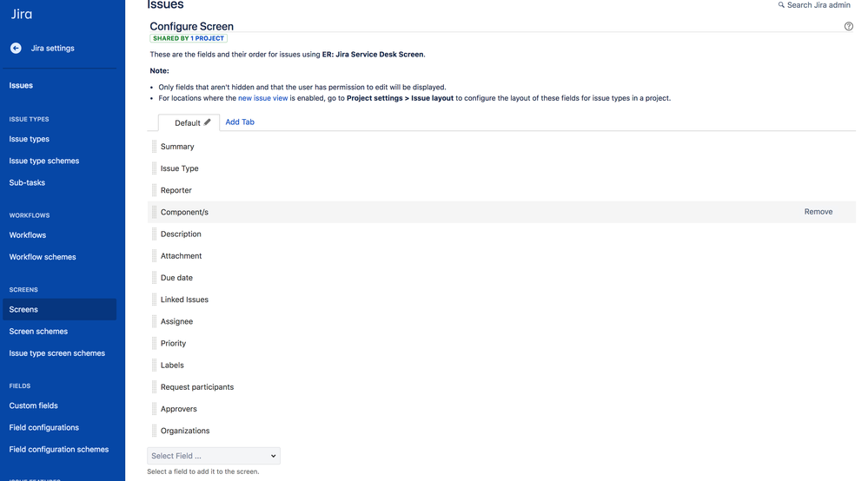Image resolution: width=868 pixels, height=481 pixels.
Task: Select the Component/s field row
Action: point(501,212)
